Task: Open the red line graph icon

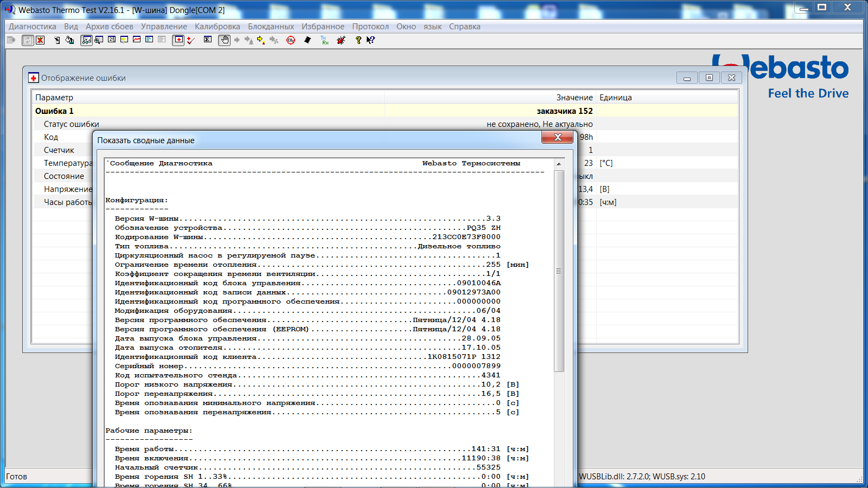Action: click(x=137, y=40)
